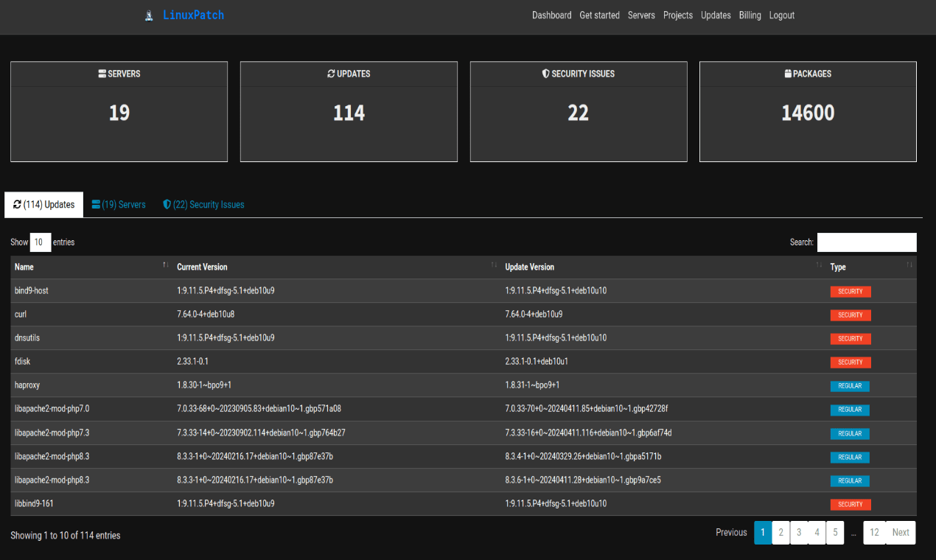
Task: Click the Packages card box icon
Action: (788, 74)
